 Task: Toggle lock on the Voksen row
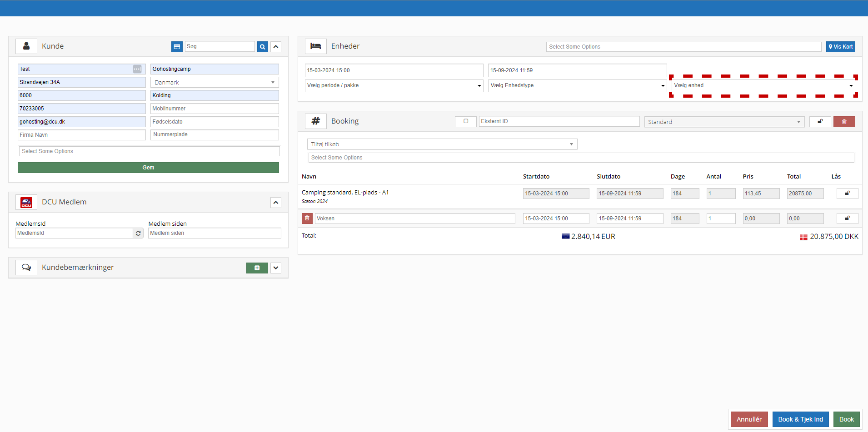[x=847, y=218]
